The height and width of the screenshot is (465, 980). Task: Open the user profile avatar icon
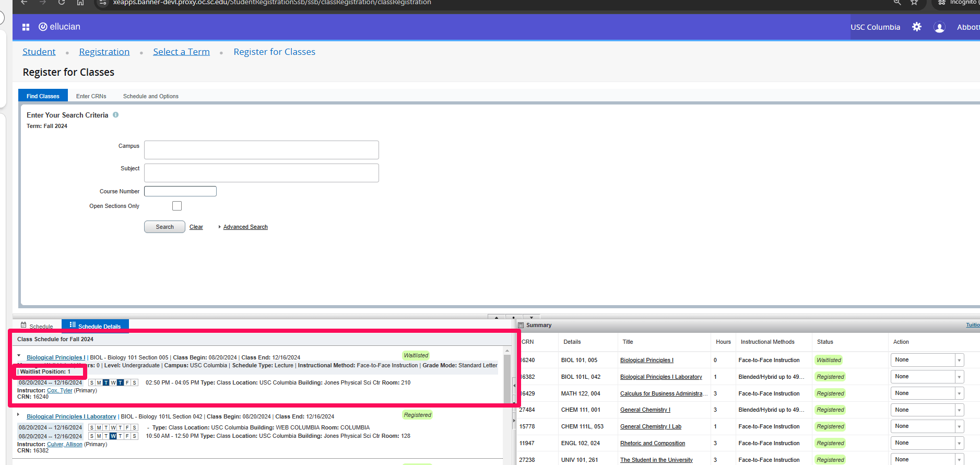939,27
